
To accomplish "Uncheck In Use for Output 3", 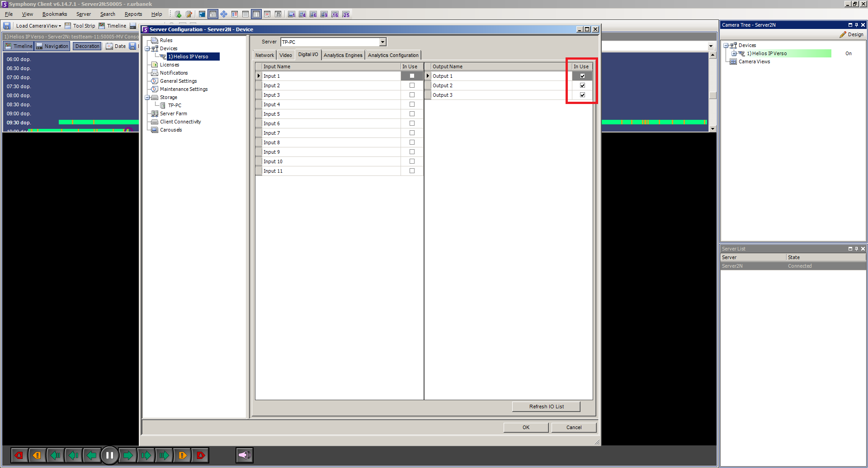I will [582, 95].
